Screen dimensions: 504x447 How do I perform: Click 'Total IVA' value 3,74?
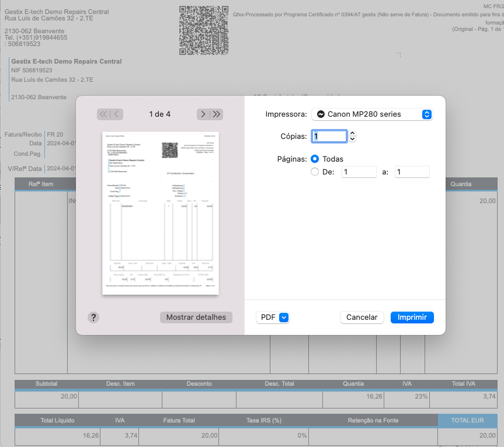(489, 397)
